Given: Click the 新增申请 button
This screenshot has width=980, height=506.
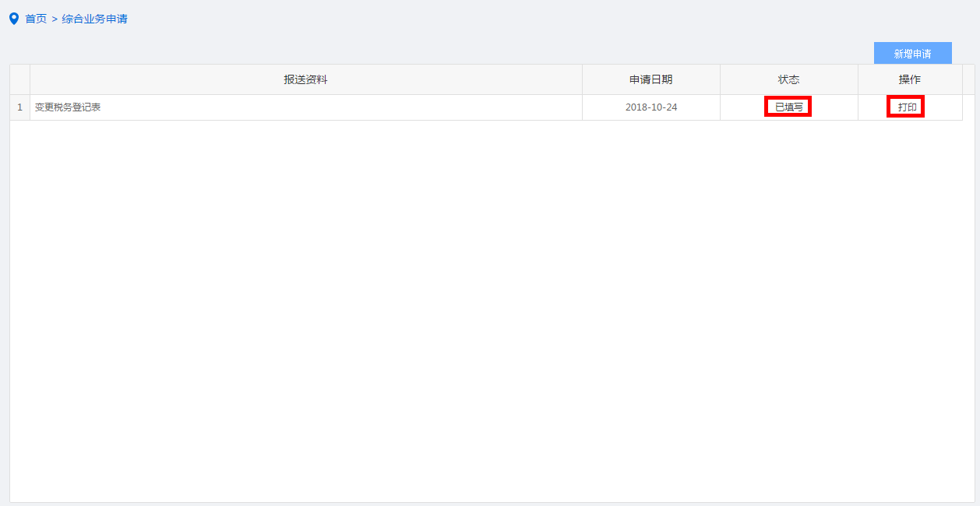Looking at the screenshot, I should pos(912,54).
